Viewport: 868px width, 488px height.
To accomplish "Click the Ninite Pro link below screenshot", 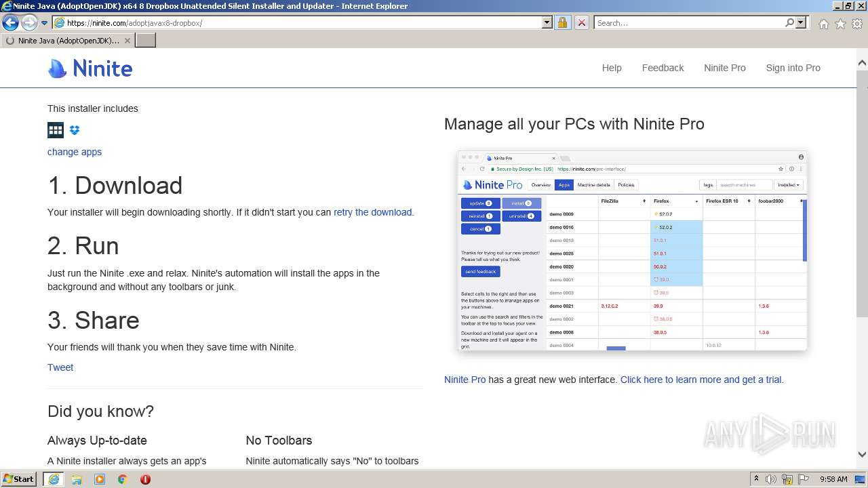I will coord(465,380).
